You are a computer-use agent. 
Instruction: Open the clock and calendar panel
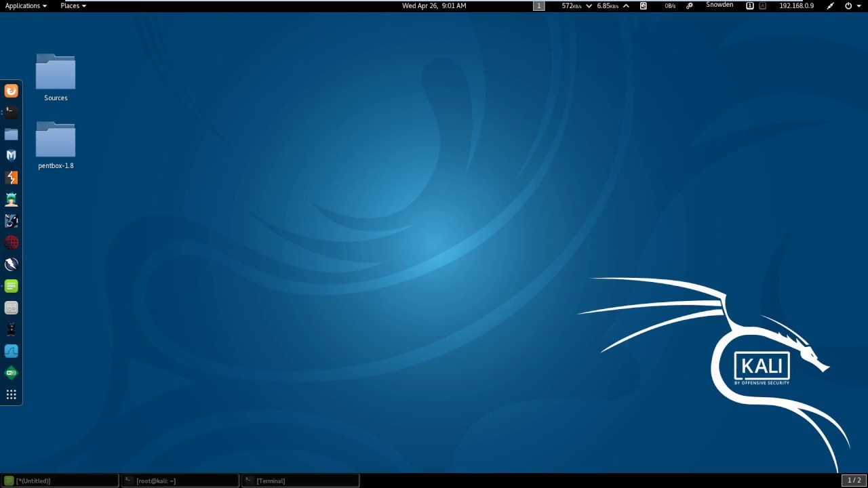tap(434, 5)
